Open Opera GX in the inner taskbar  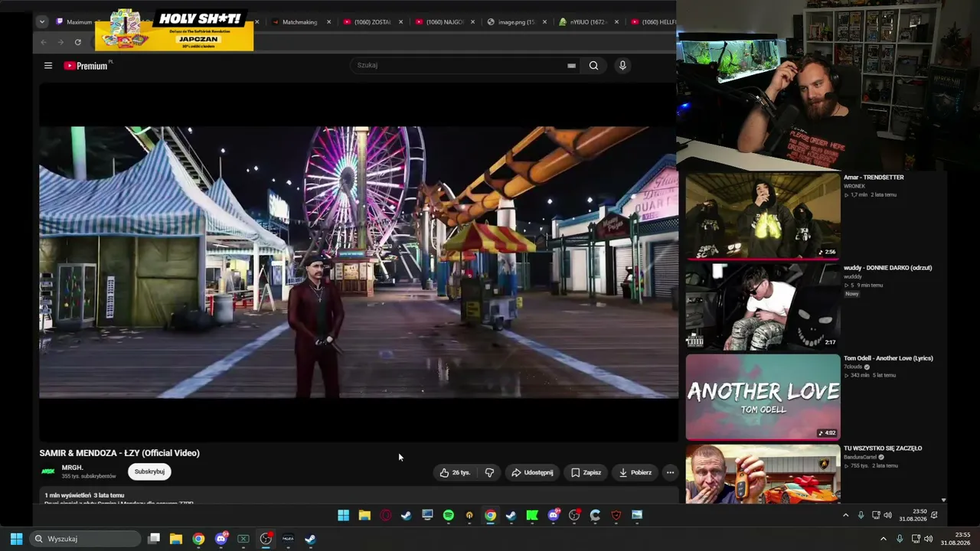click(x=386, y=516)
